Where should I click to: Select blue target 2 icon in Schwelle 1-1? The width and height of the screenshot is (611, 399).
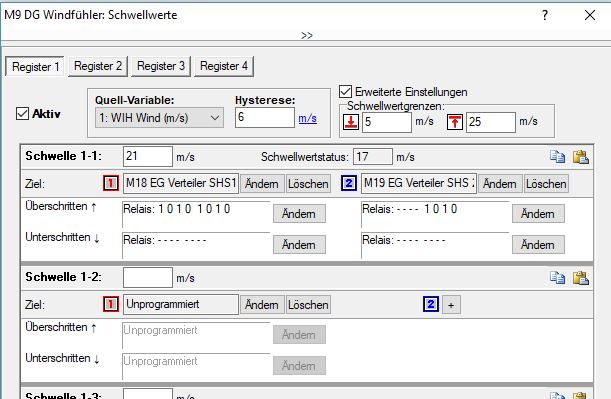tap(349, 183)
